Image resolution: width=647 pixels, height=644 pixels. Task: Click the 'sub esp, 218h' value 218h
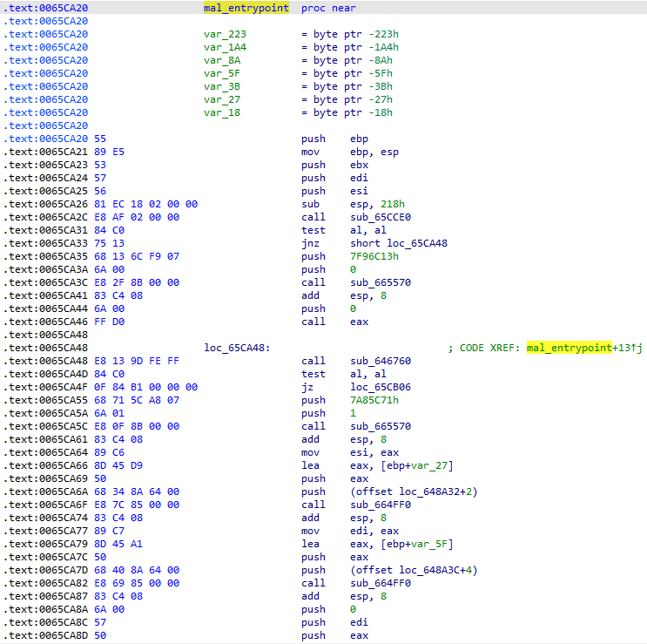[x=393, y=204]
